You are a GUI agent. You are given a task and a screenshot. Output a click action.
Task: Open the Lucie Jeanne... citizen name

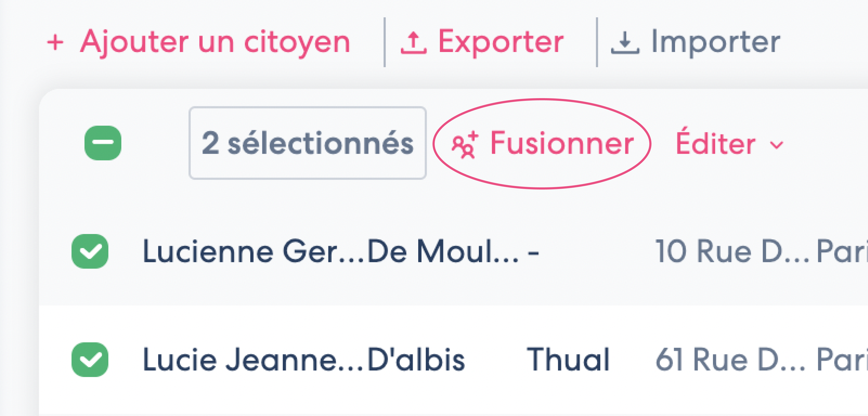(x=253, y=360)
